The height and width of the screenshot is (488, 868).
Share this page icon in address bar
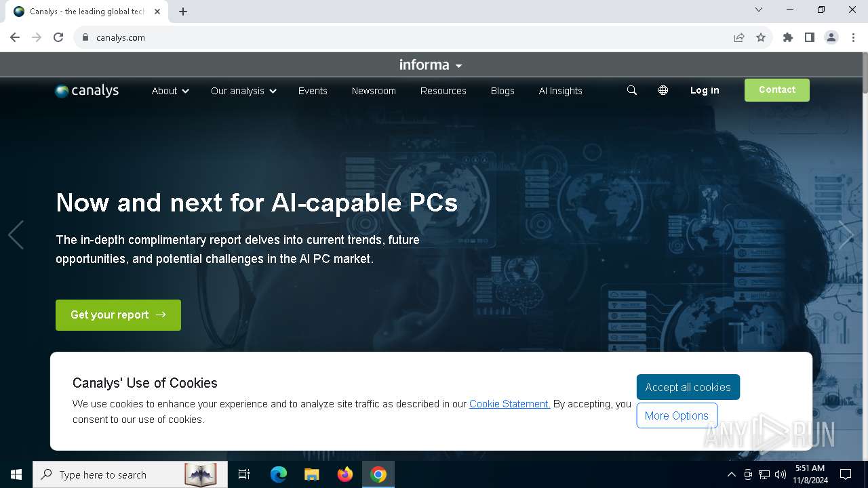[x=739, y=37]
